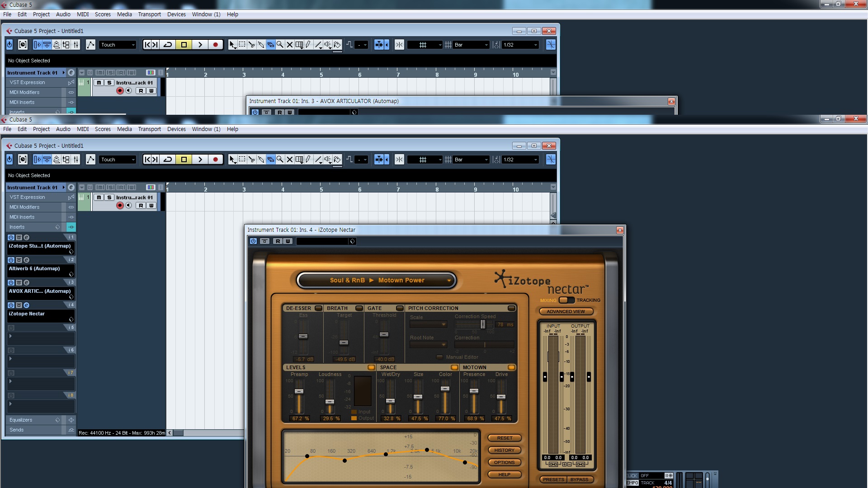This screenshot has width=868, height=488.
Task: Select the Bar dropdown in toolbar
Action: [x=471, y=159]
